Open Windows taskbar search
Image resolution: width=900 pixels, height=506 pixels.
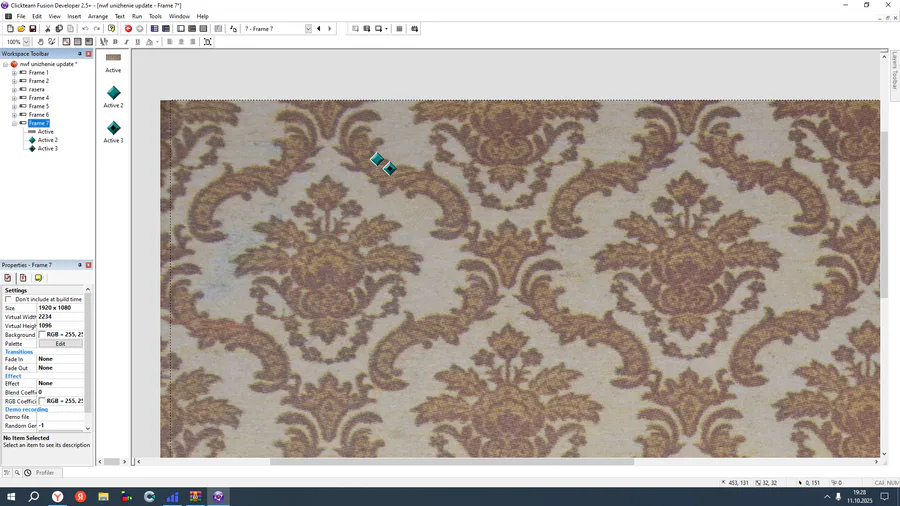(34, 497)
